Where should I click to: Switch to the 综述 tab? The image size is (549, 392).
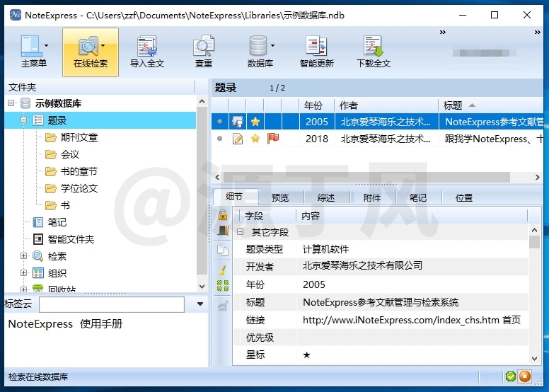(326, 198)
